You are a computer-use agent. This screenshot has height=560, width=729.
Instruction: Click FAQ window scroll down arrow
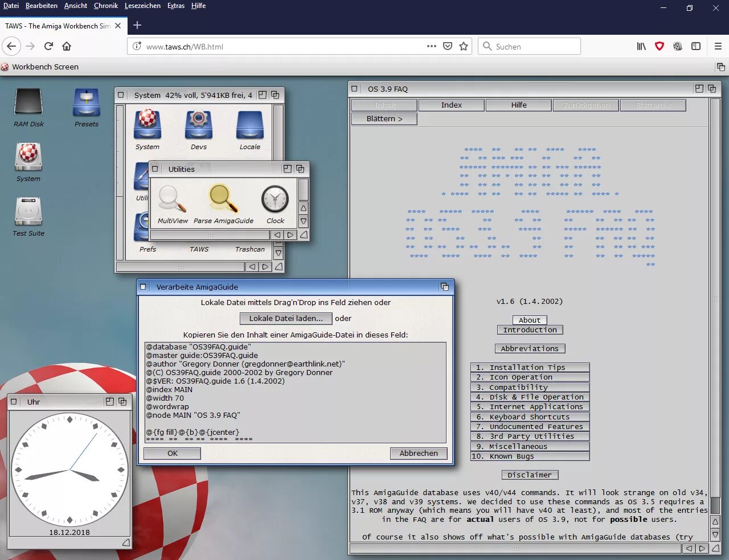715,535
